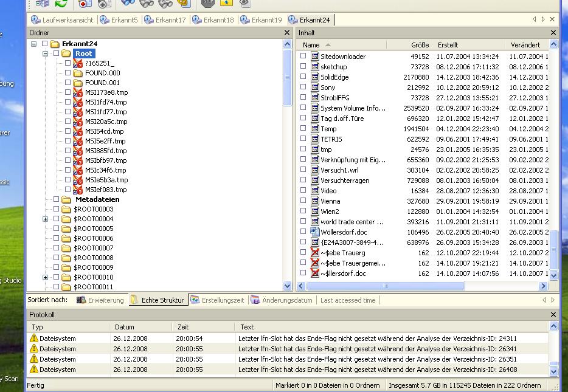
Task: Click the eye preview toolbar icon
Action: pos(245,3)
